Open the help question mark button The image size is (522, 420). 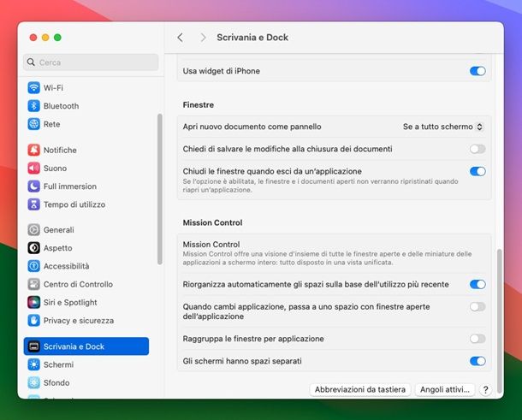click(485, 390)
